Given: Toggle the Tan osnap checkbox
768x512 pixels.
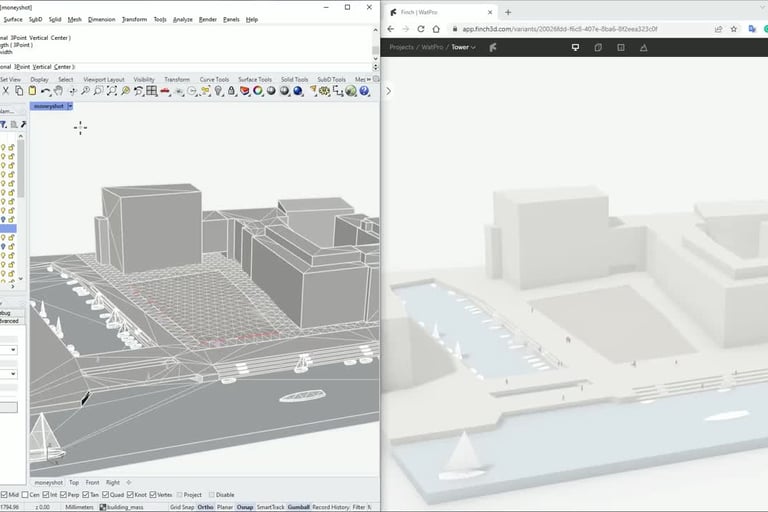Looking at the screenshot, I should 86,495.
